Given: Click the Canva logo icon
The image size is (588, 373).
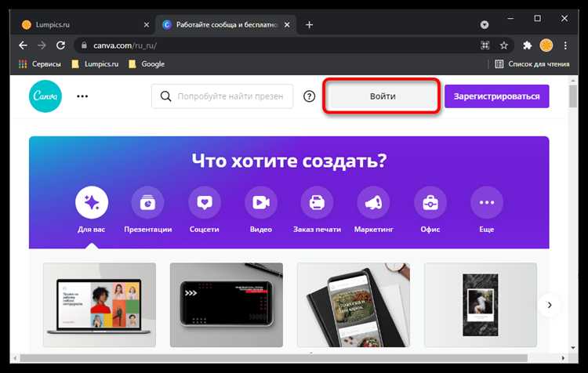Looking at the screenshot, I should pos(46,96).
